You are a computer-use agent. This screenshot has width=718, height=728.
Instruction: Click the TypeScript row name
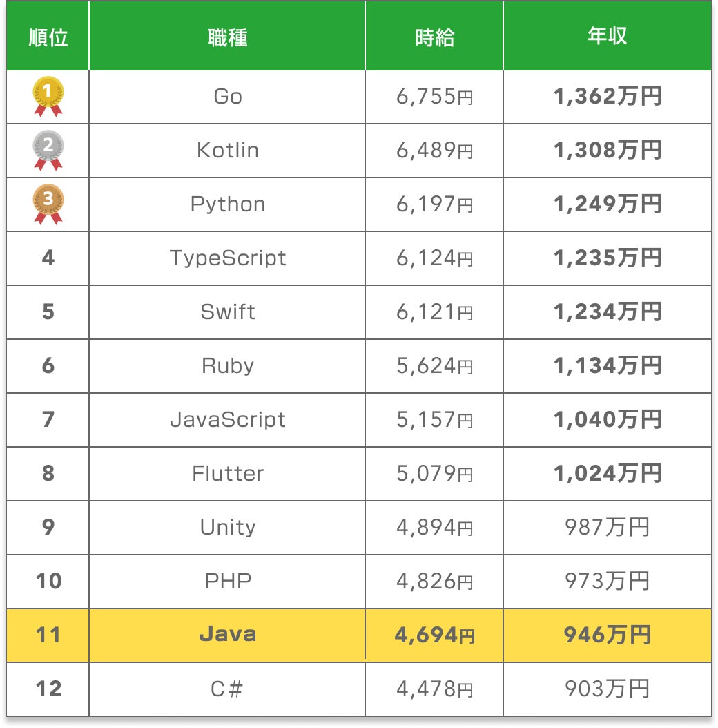(227, 258)
